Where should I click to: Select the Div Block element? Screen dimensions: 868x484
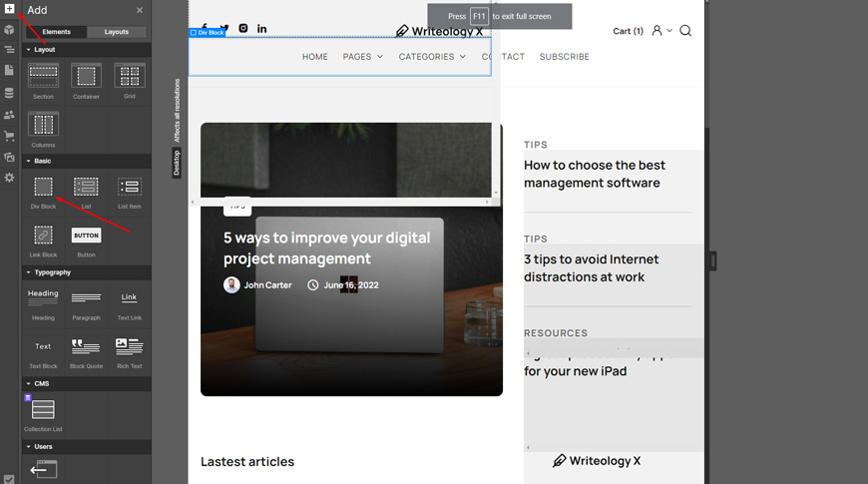pyautogui.click(x=43, y=193)
